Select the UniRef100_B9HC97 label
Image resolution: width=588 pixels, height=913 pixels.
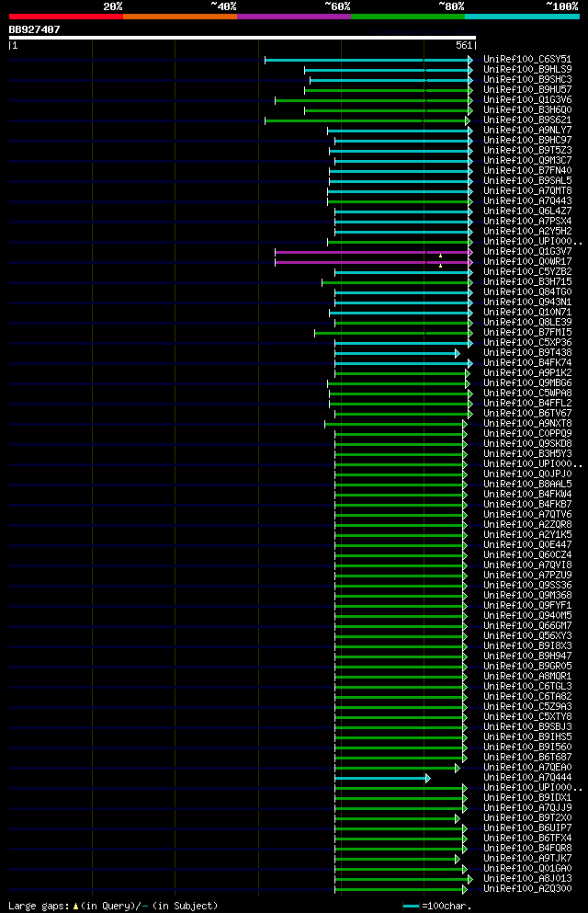click(x=527, y=140)
